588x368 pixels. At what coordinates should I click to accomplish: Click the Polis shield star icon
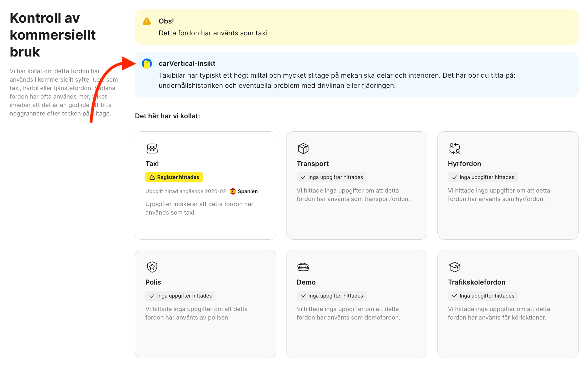point(152,267)
